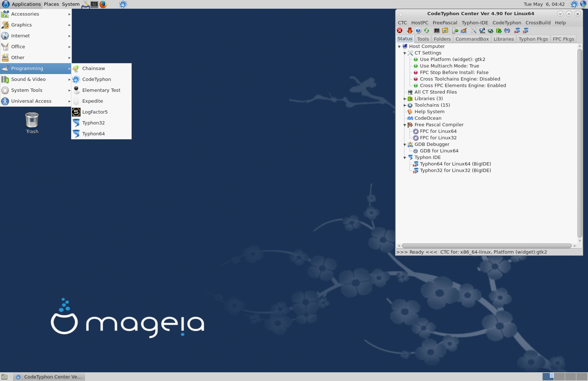Select FPC for Linux64 tree item

(438, 131)
